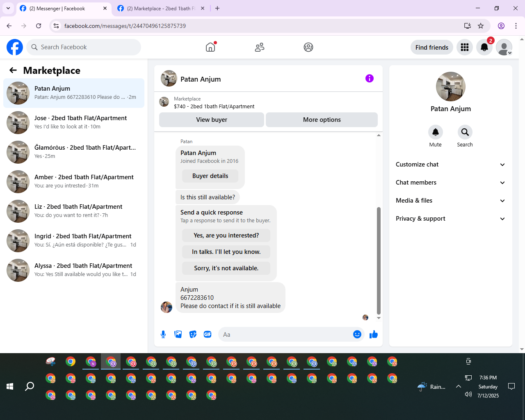Screen dimensions: 525x420
Task: Bookmark this page with the star icon
Action: [x=481, y=26]
